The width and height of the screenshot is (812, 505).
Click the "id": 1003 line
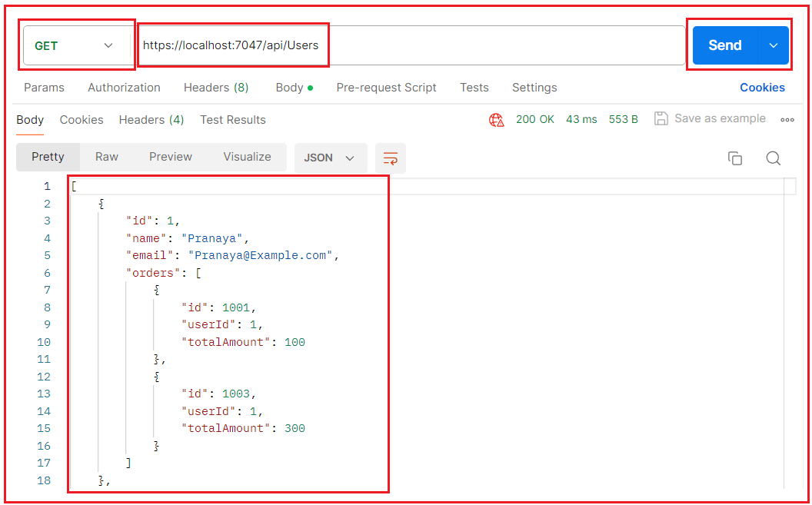[x=218, y=394]
